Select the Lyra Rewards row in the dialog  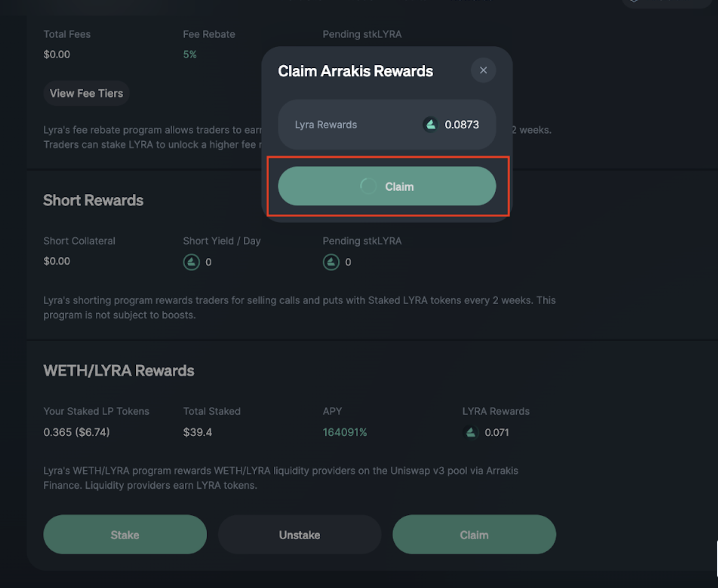click(x=387, y=124)
